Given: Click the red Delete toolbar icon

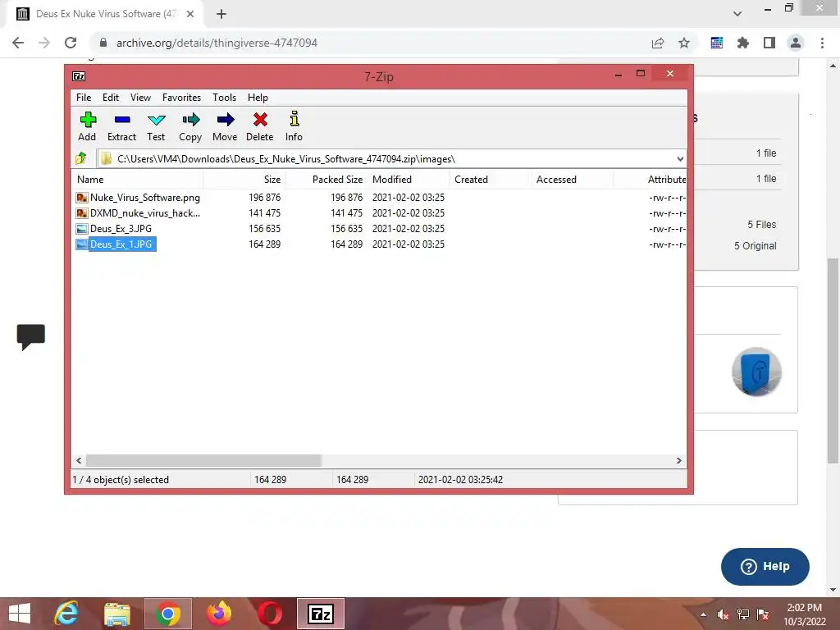Looking at the screenshot, I should pyautogui.click(x=260, y=126).
